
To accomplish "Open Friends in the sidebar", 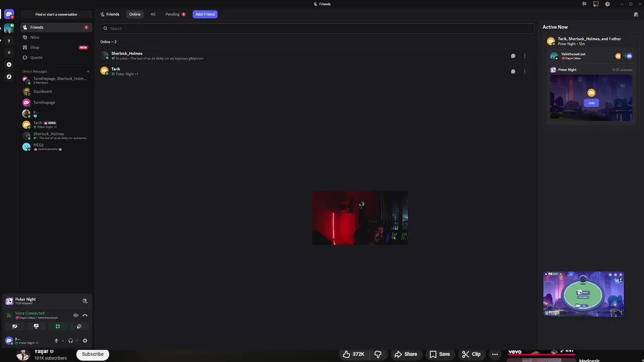I will 55,27.
